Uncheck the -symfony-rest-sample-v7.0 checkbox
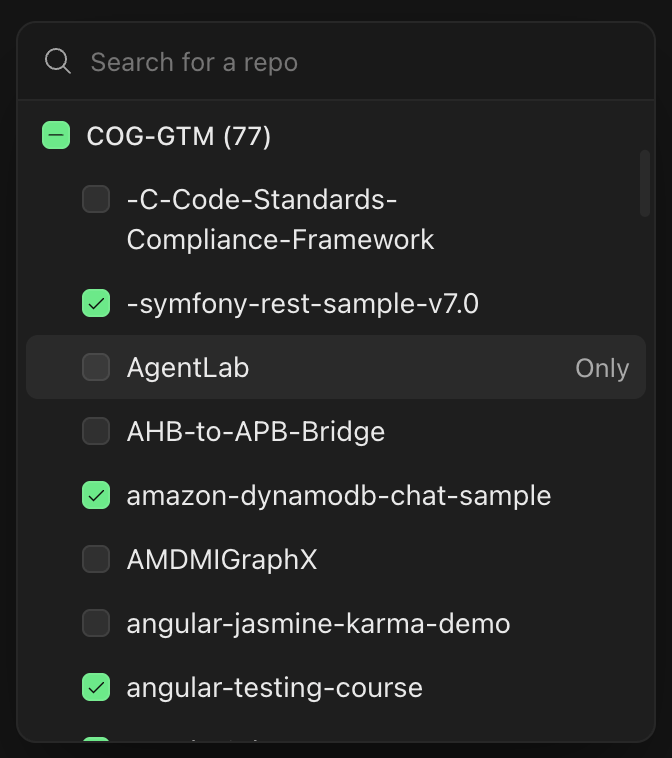Image resolution: width=672 pixels, height=758 pixels. pyautogui.click(x=96, y=303)
